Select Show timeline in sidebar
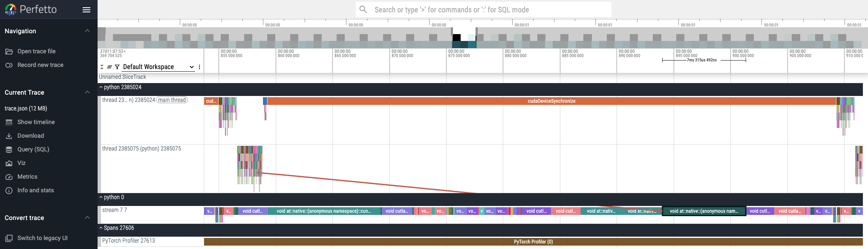The width and height of the screenshot is (868, 249). coord(36,122)
